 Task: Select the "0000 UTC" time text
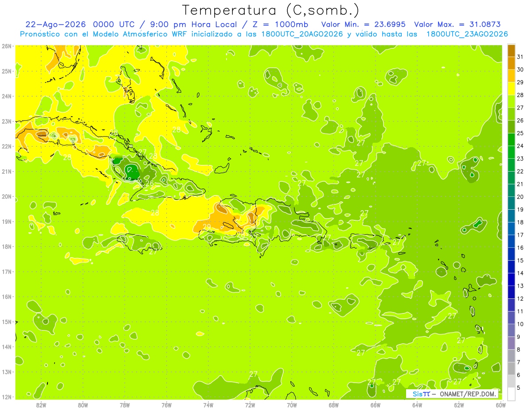[x=116, y=24]
